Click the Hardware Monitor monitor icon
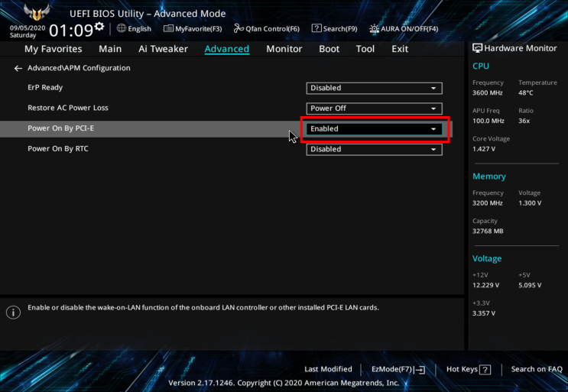 pyautogui.click(x=477, y=48)
